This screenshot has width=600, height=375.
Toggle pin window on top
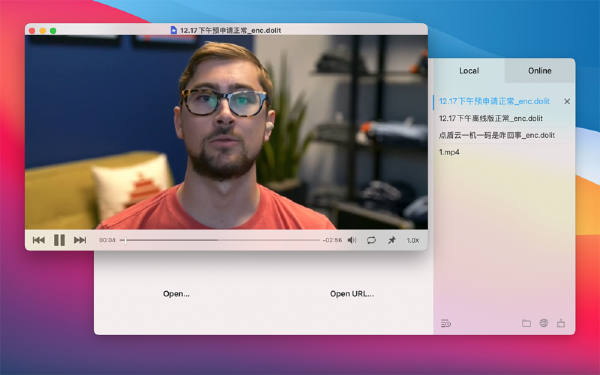[x=392, y=240]
